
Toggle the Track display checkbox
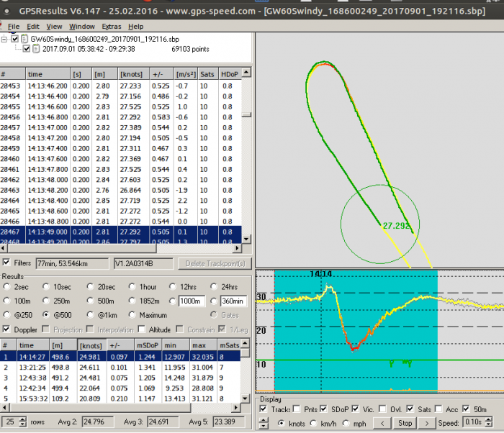point(264,409)
